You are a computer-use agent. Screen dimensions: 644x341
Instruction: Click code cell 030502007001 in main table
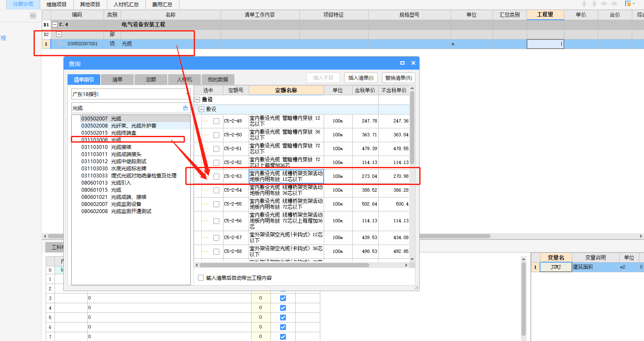(83, 44)
